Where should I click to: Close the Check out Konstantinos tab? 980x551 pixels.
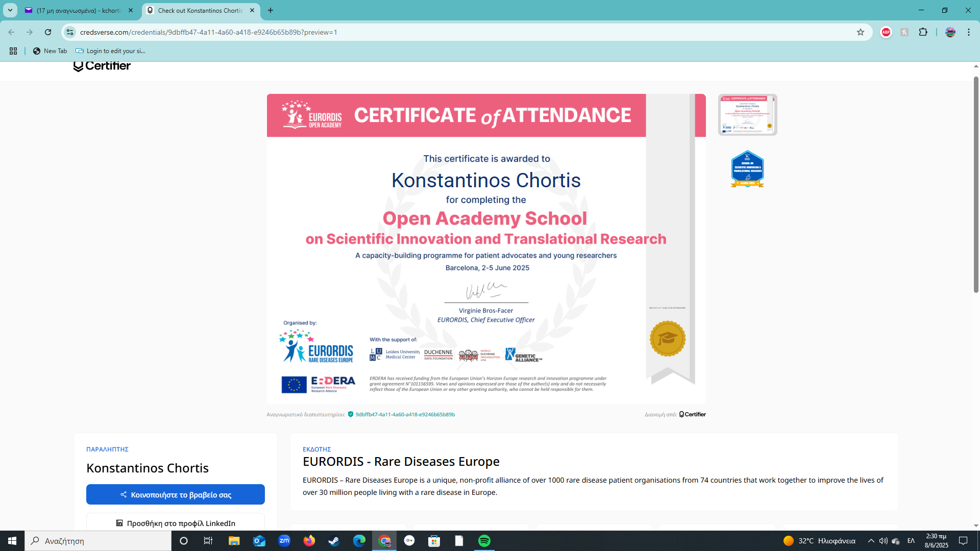coord(252,10)
